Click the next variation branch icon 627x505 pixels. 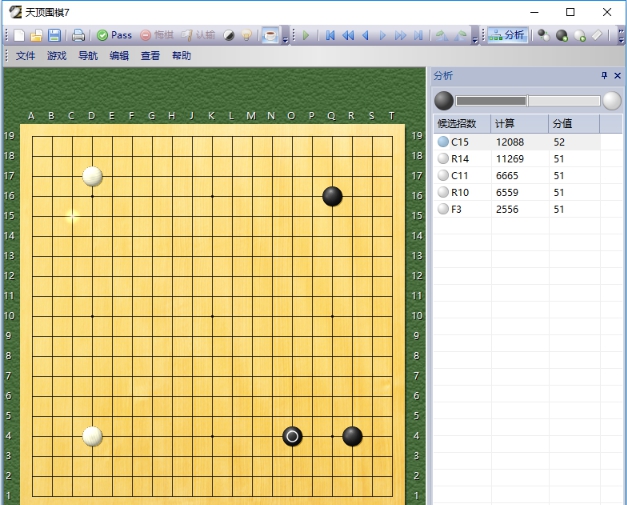pyautogui.click(x=460, y=36)
